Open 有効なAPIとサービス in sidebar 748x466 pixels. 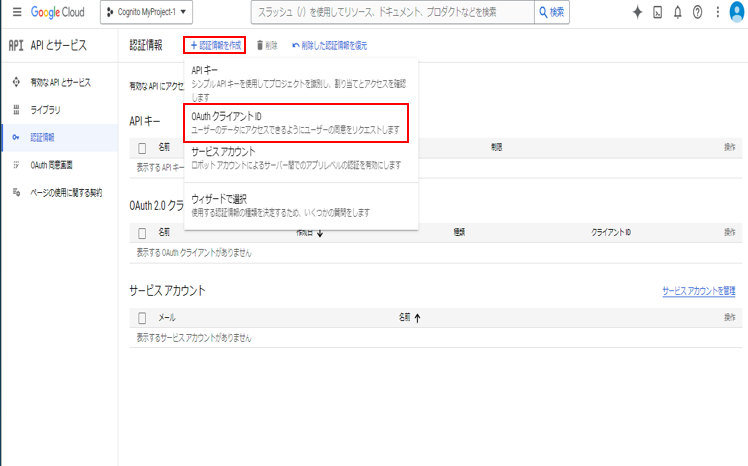point(60,82)
